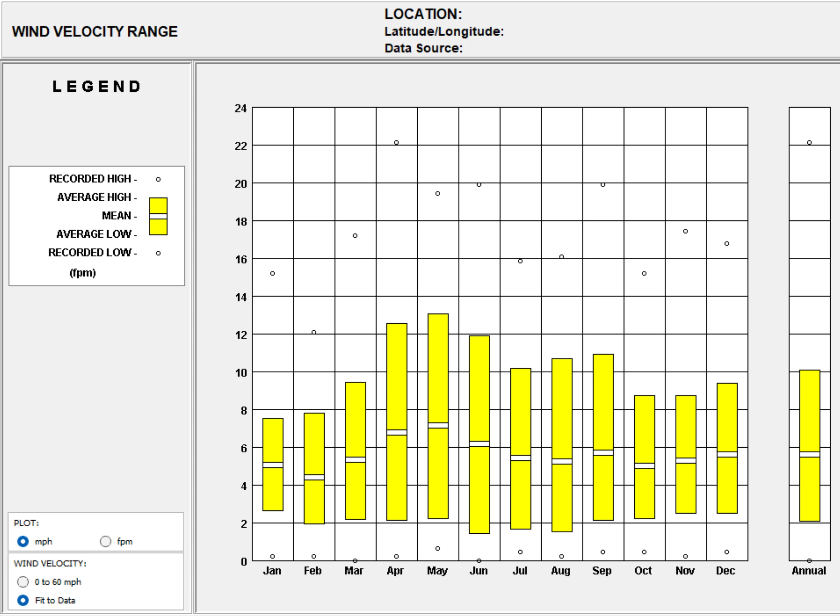Click the 'PLOT:' group label

27,523
